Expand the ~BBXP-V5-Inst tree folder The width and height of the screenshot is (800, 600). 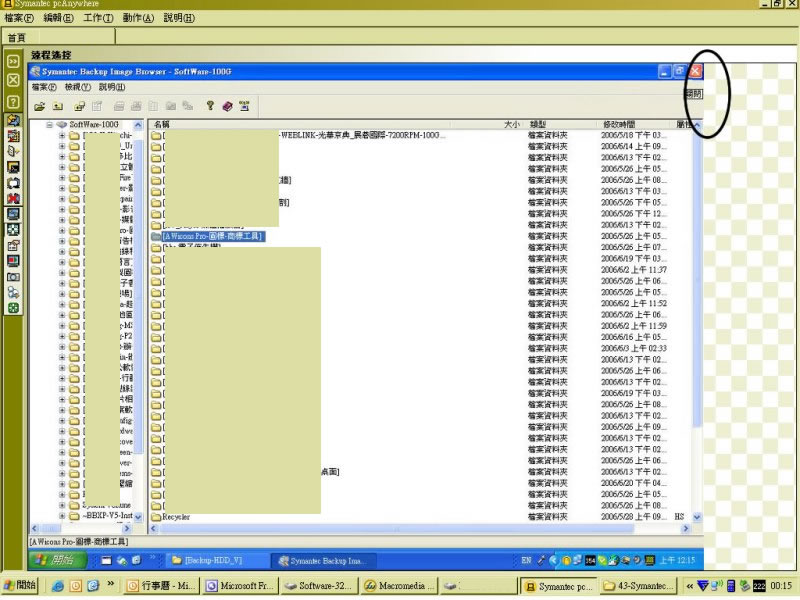click(62, 516)
